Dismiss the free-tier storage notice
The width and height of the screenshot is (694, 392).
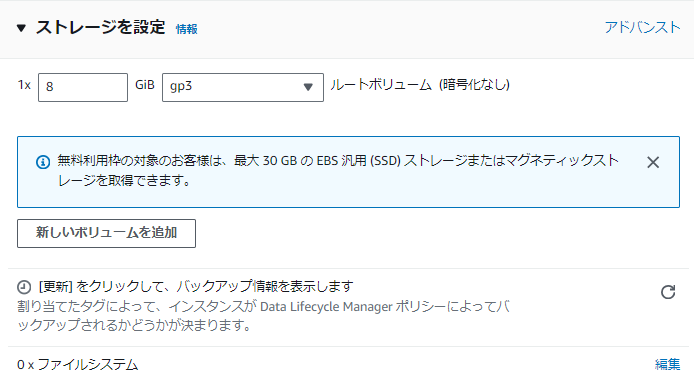click(x=653, y=162)
